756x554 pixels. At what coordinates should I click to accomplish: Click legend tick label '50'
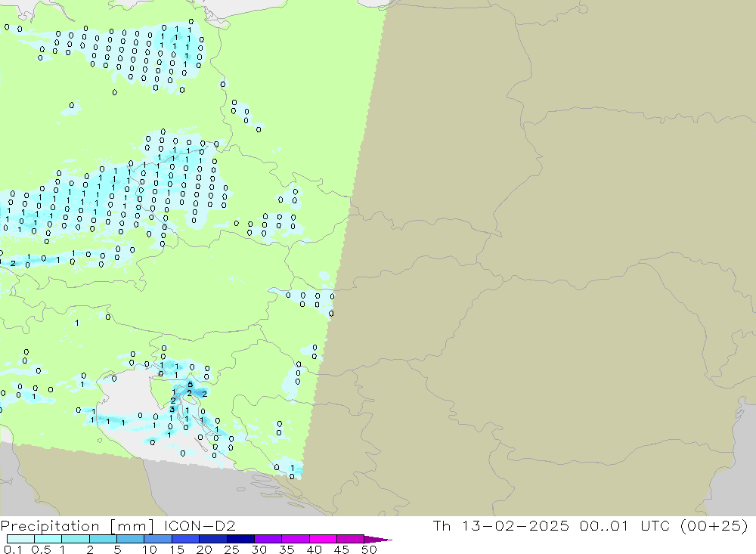(x=369, y=549)
